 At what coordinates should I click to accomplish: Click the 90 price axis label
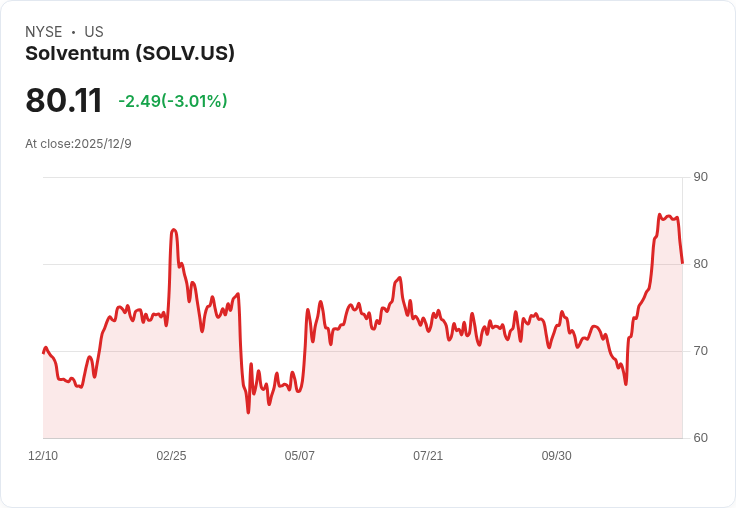(700, 177)
